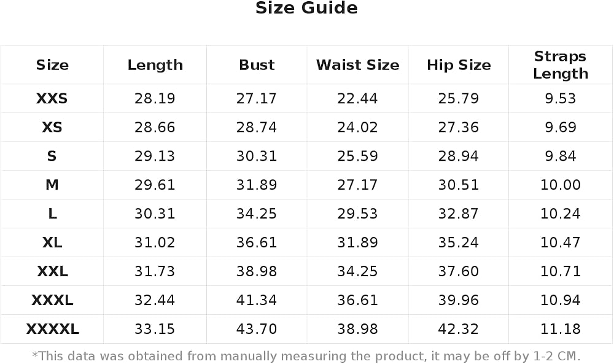Click the Bust column header
The image size is (614, 364).
point(257,65)
